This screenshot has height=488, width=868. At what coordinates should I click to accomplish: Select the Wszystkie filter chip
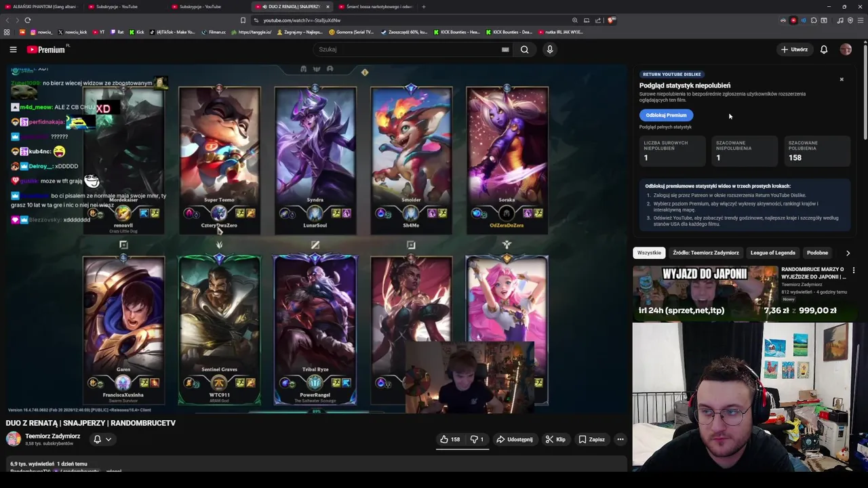(649, 253)
